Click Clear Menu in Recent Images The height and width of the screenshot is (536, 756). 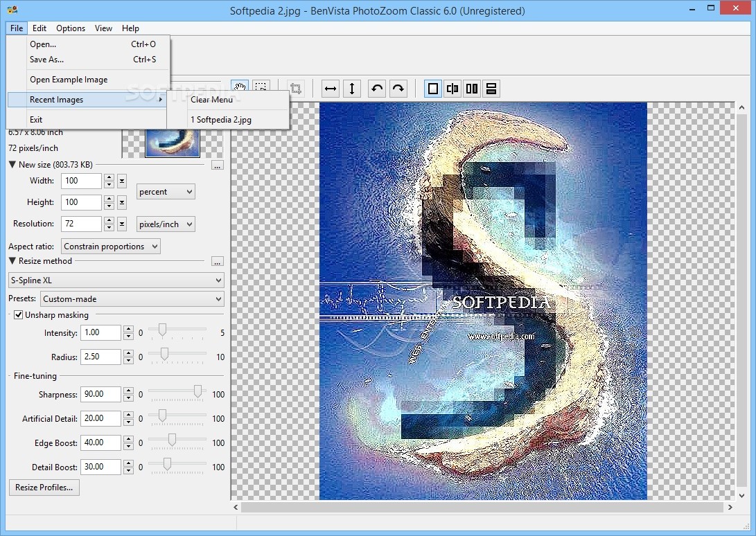click(228, 99)
